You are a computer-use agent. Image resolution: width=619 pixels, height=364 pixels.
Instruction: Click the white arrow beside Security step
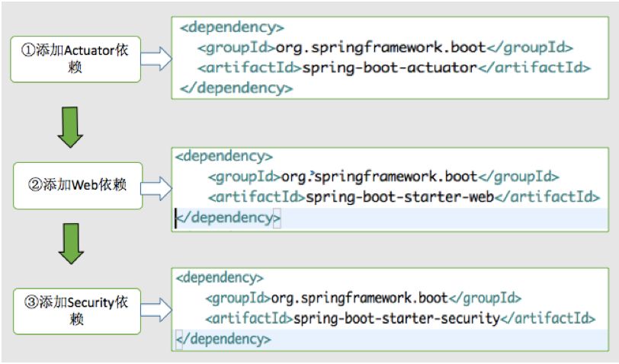point(156,310)
